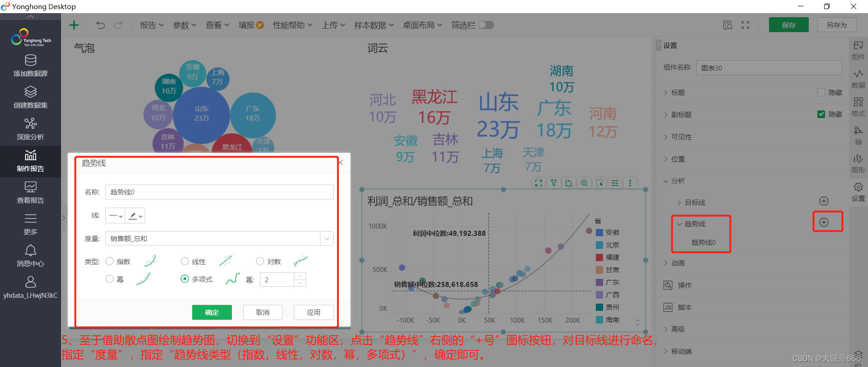Screen dimensions: 868x367
Task: Open the 桌面布局 menu
Action: pos(423,25)
